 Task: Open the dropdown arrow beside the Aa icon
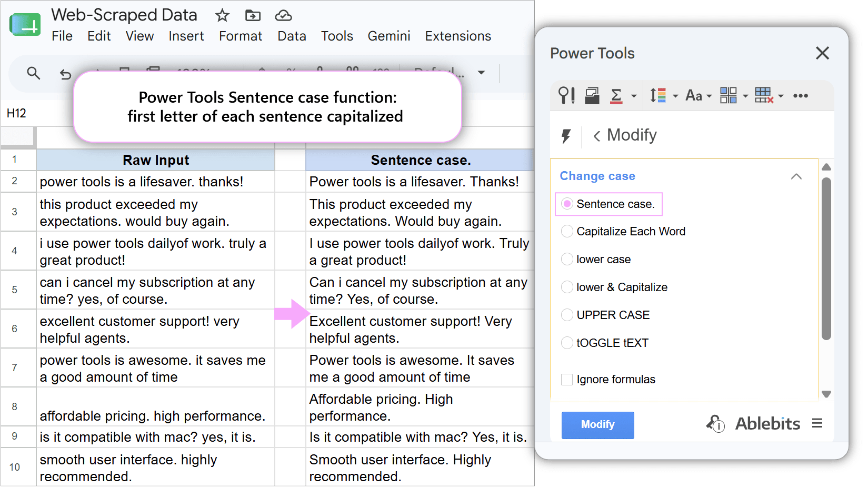[709, 96]
